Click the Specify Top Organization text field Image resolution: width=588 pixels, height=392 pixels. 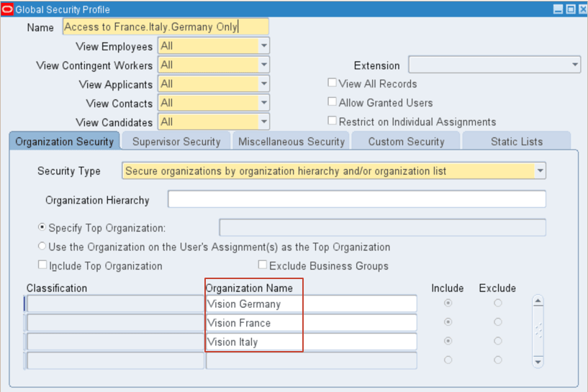pos(382,227)
